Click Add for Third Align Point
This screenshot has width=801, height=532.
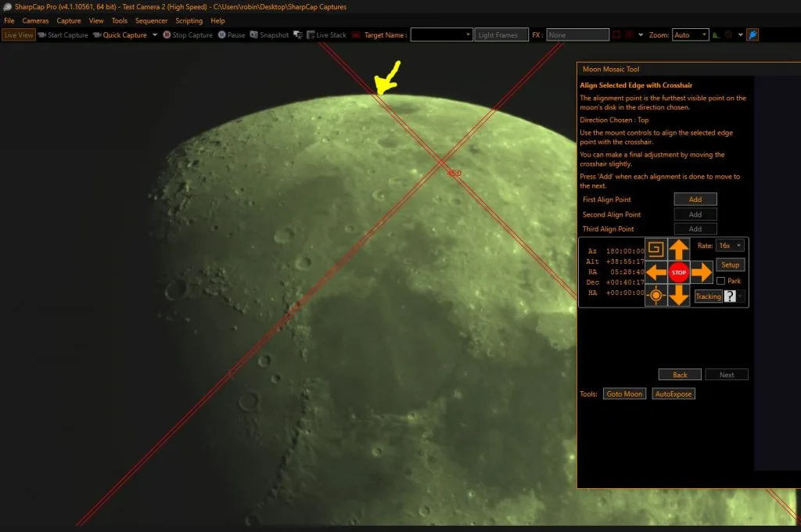tap(695, 229)
